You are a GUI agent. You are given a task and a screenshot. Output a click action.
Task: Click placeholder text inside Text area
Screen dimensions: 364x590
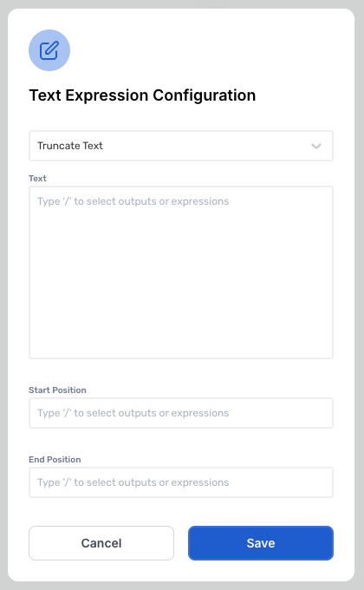tap(133, 201)
